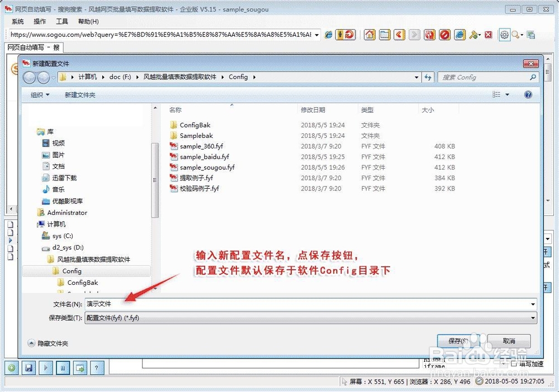Open the magnifier toolbar dropdown arrow
This screenshot has width=559, height=392.
(x=522, y=35)
